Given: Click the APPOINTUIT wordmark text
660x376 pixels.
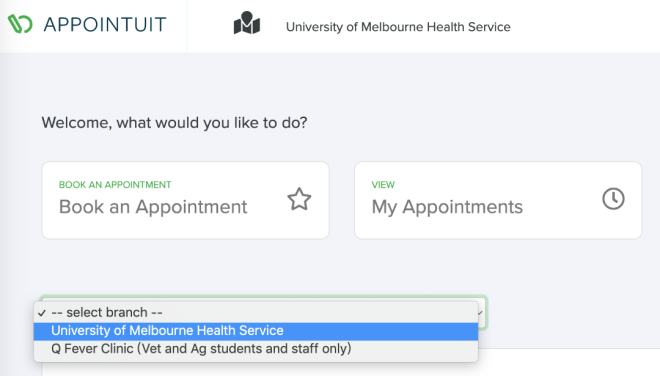Looking at the screenshot, I should tap(105, 24).
